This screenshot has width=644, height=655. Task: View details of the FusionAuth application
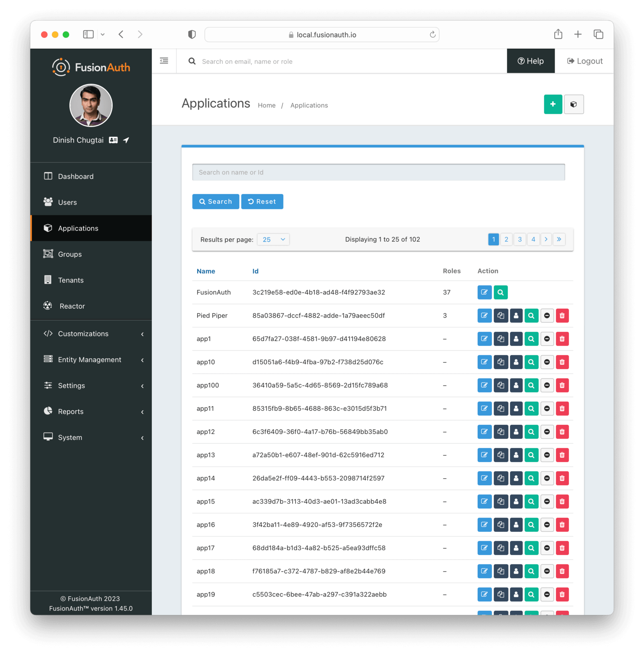click(x=500, y=292)
